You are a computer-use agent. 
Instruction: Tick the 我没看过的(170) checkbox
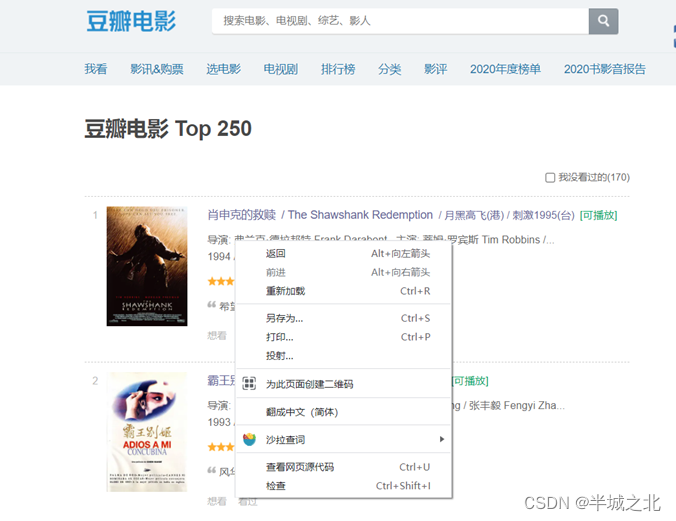(x=550, y=178)
